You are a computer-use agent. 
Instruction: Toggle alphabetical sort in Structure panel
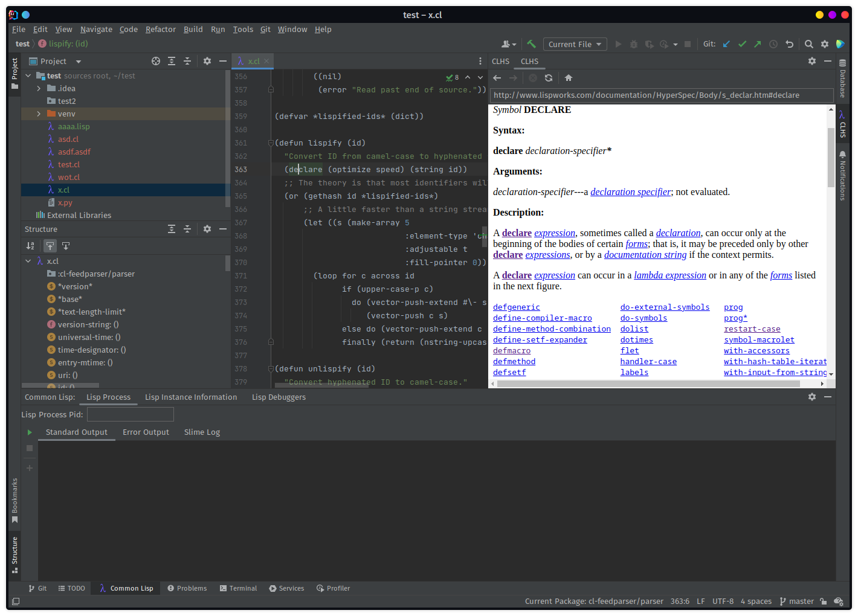[31, 246]
